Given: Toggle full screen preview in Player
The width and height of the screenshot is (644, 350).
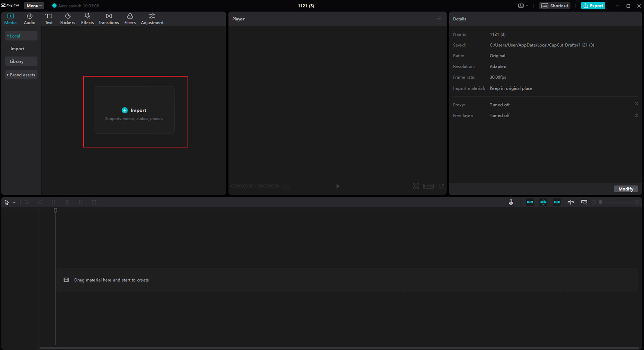Looking at the screenshot, I should pos(442,186).
